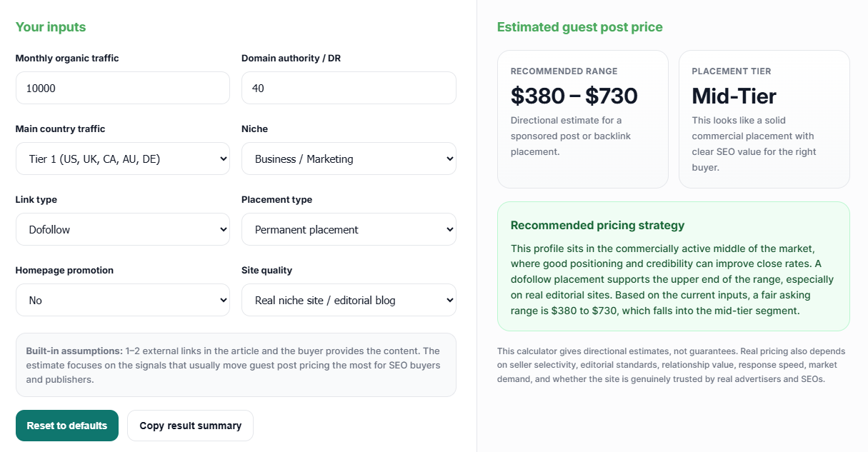Screen dimensions: 868x452
Task: Open the Niche dropdown
Action: (x=349, y=159)
